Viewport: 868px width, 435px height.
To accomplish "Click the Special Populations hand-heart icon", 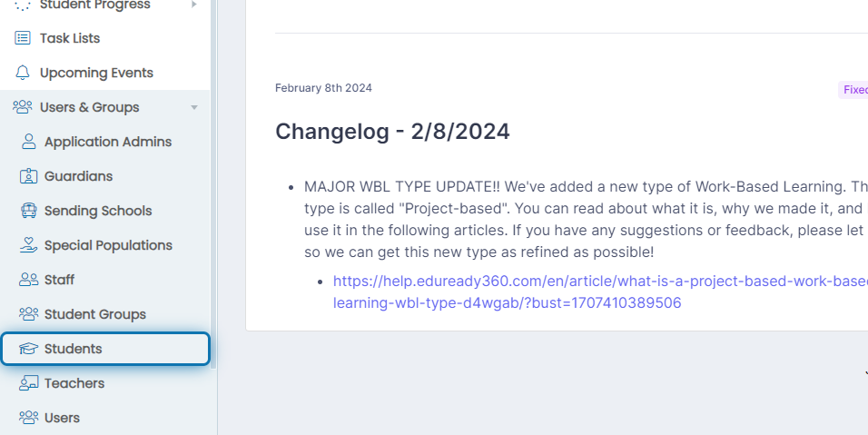I will pos(29,245).
